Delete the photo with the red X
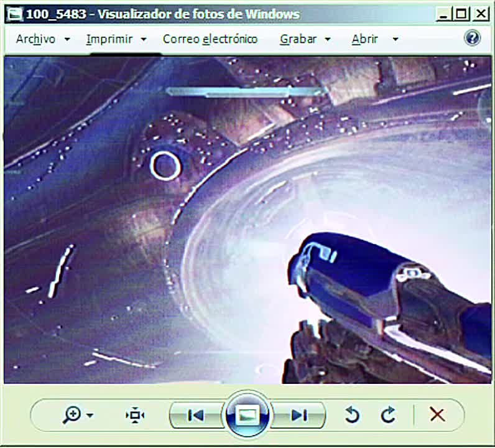Screen dimensions: 495x448 click(x=437, y=414)
